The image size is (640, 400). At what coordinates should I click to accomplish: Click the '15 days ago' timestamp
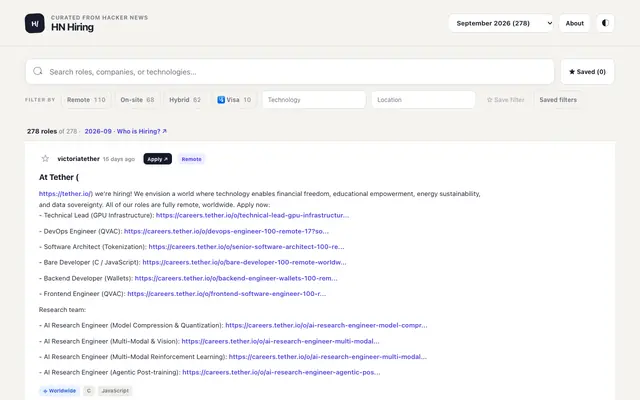tap(119, 159)
